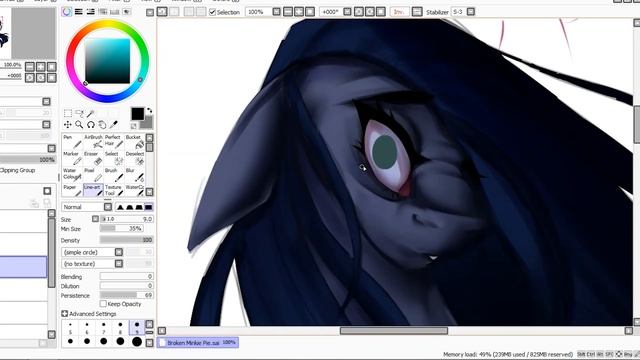Toggle the HSV slider panel
The width and height of the screenshot is (640, 360).
(91, 12)
